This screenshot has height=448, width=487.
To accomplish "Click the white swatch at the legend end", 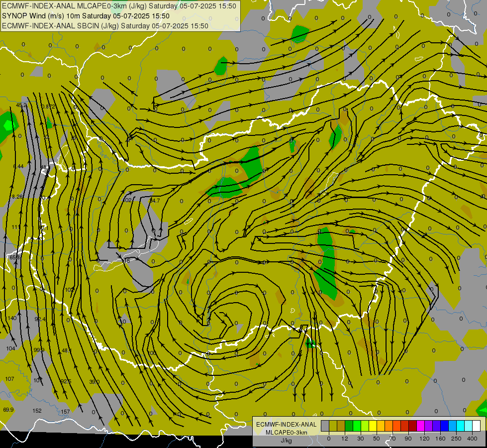I will pyautogui.click(x=477, y=426).
